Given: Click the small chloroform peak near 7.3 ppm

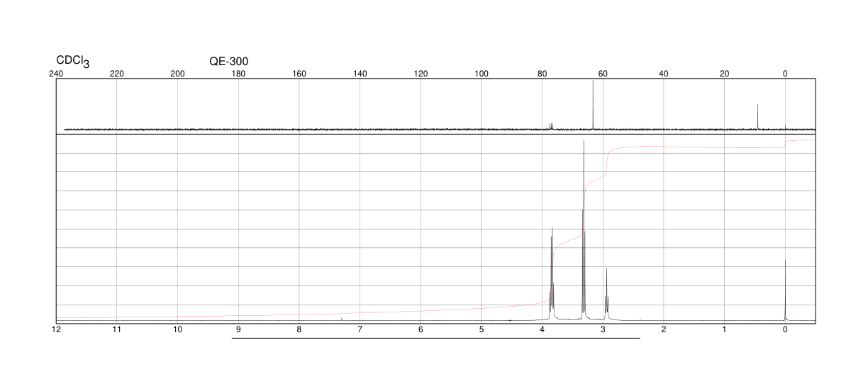Looking at the screenshot, I should pyautogui.click(x=342, y=319).
